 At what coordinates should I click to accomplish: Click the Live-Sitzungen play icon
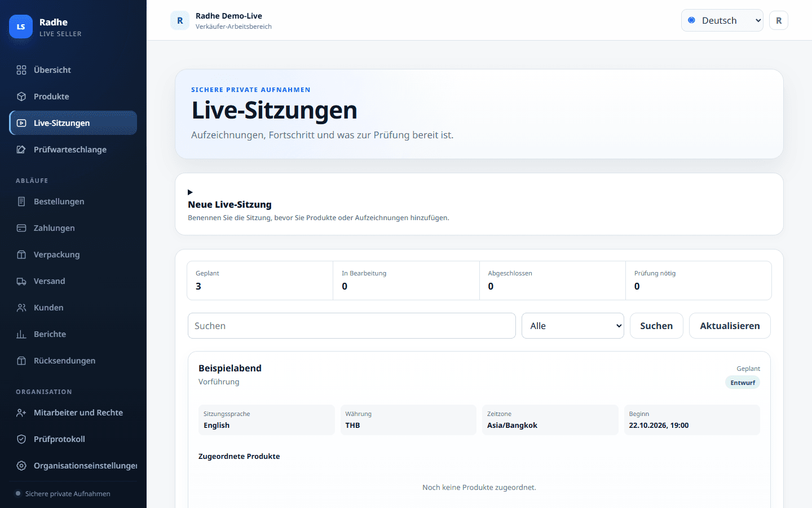pos(21,123)
